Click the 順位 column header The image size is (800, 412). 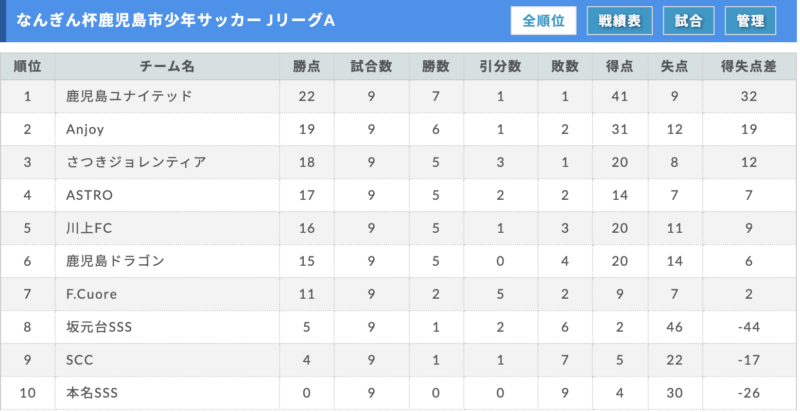(x=28, y=66)
